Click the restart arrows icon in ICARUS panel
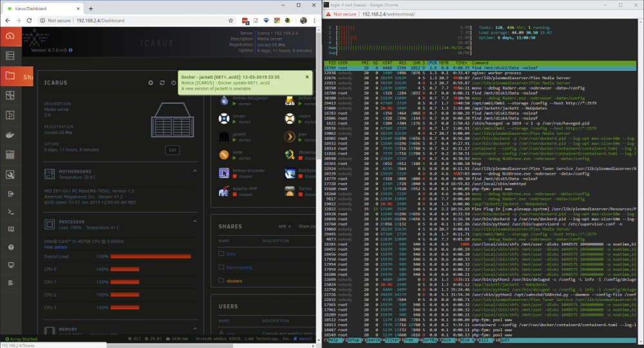Screen dimensions: 644x348 pyautogui.click(x=162, y=82)
